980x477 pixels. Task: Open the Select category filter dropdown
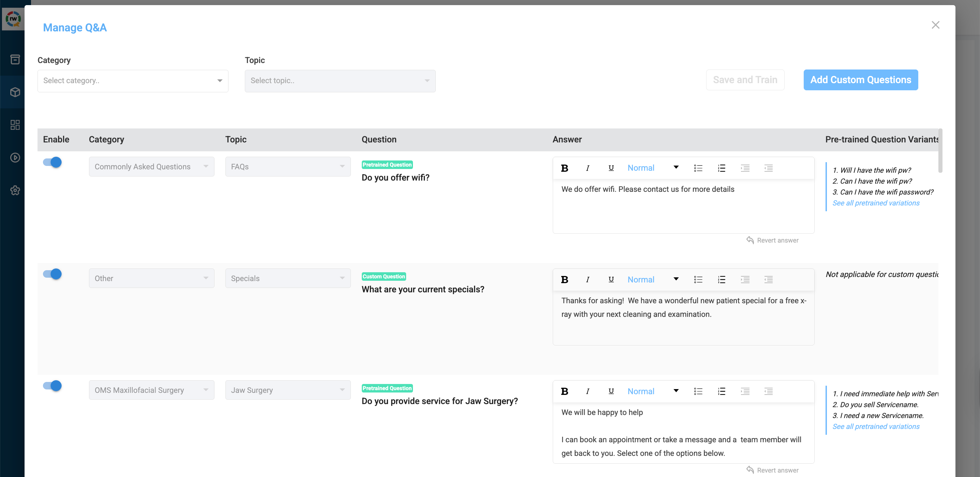coord(133,80)
